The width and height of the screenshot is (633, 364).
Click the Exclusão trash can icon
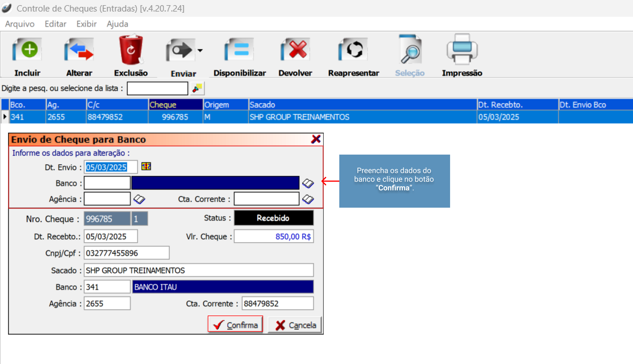[x=131, y=50]
